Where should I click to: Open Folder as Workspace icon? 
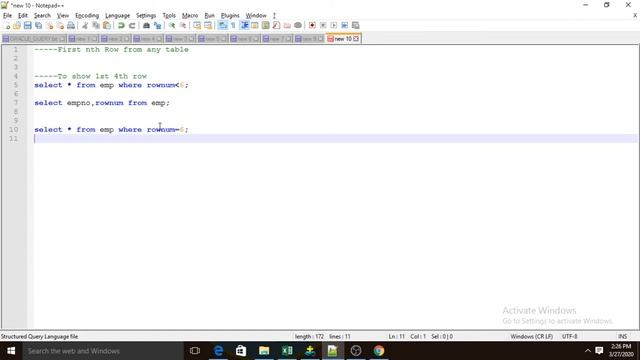tap(287, 25)
